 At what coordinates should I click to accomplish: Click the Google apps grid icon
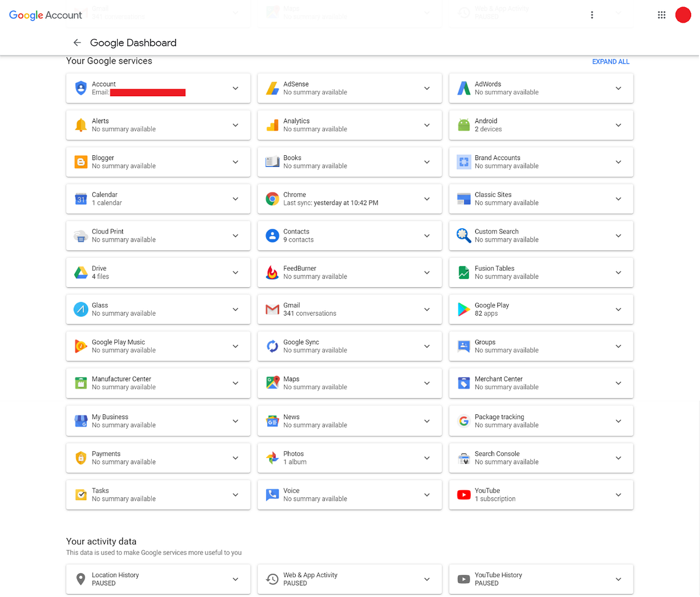click(x=661, y=15)
